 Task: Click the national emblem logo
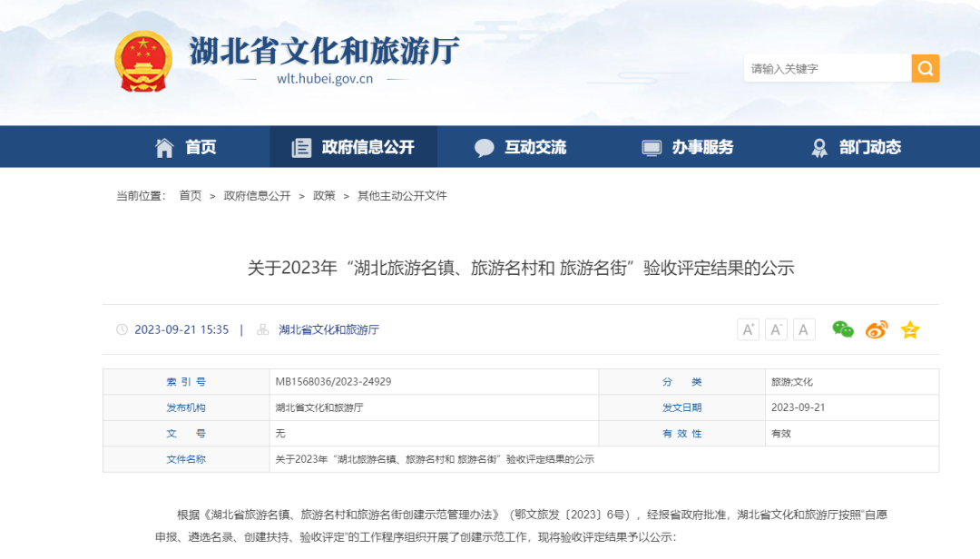143,62
